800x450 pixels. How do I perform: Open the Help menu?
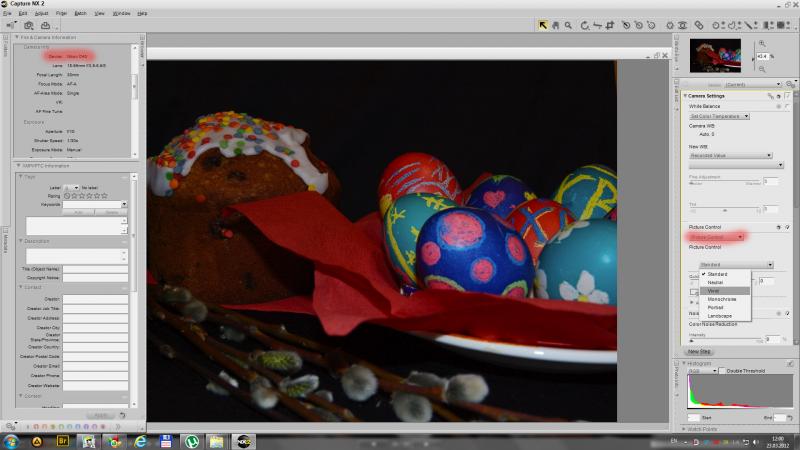click(142, 13)
